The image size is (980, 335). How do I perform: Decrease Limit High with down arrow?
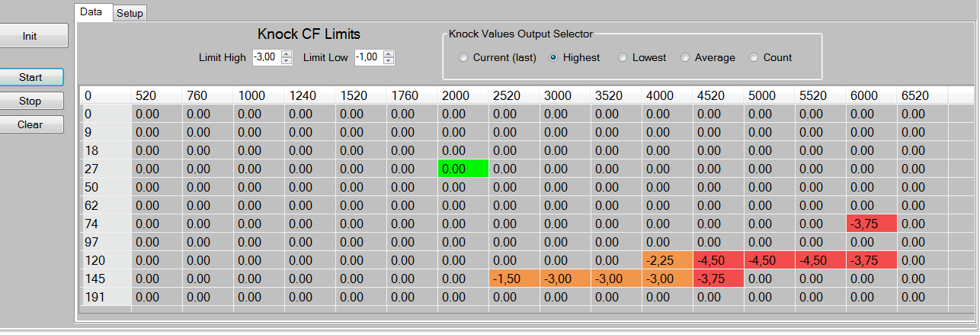tap(287, 61)
